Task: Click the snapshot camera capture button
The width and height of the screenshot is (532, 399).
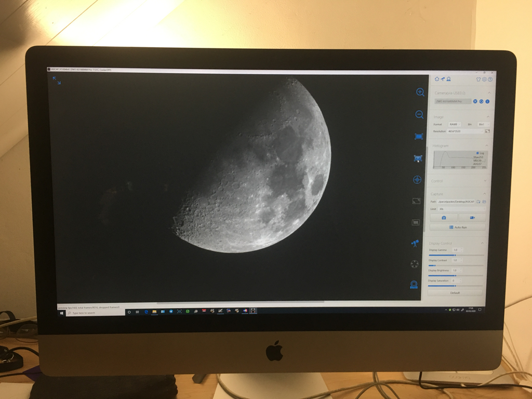Action: point(443,217)
